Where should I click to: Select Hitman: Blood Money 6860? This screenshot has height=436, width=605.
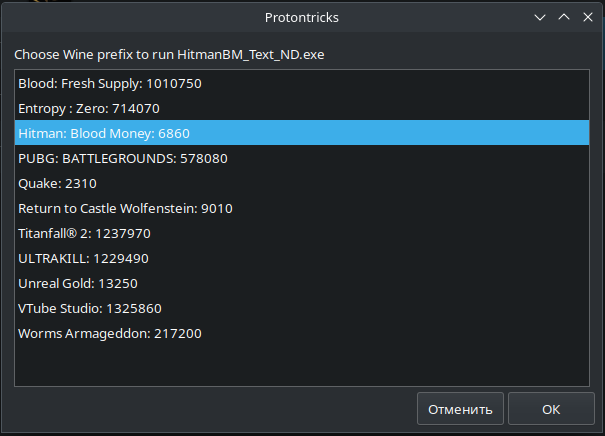104,133
